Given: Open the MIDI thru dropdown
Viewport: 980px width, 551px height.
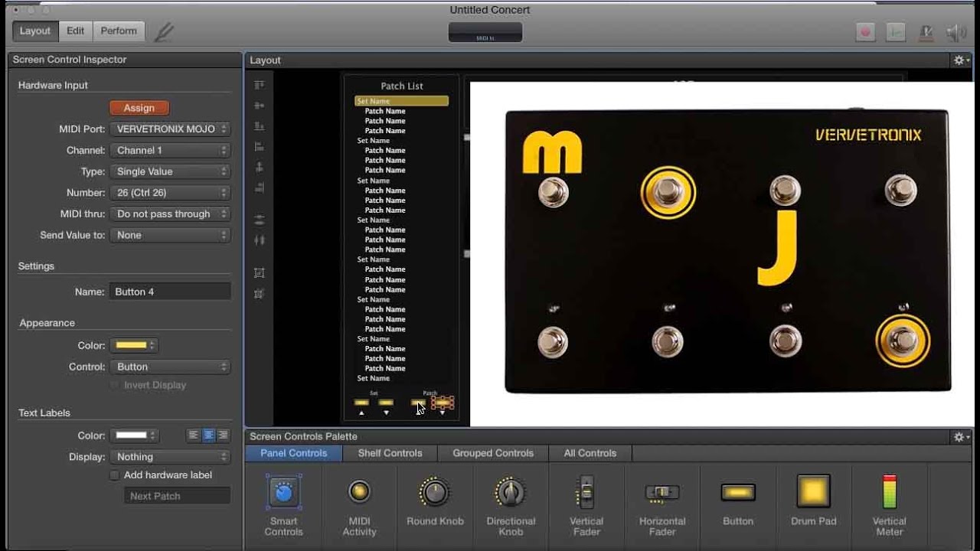Looking at the screenshot, I should [x=170, y=214].
